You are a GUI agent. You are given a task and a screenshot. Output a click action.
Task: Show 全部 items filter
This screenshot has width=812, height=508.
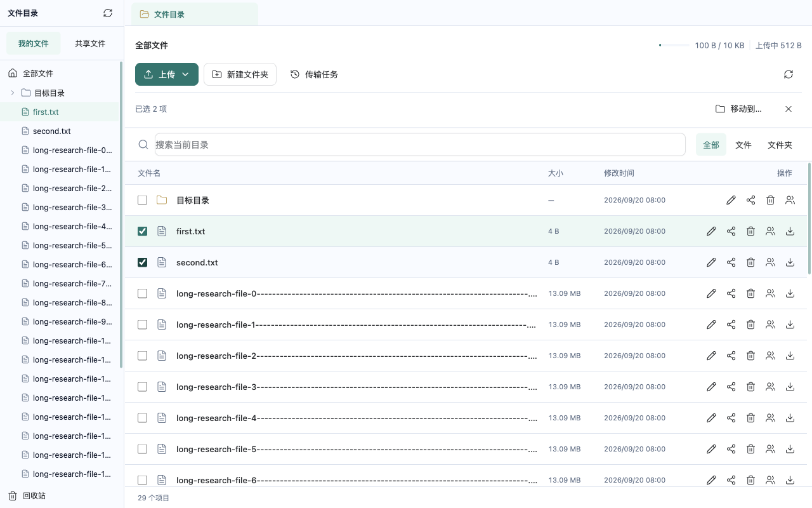(711, 145)
